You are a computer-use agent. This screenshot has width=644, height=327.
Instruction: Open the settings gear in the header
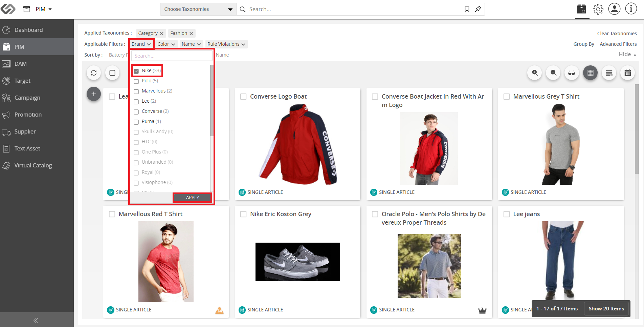coord(598,9)
